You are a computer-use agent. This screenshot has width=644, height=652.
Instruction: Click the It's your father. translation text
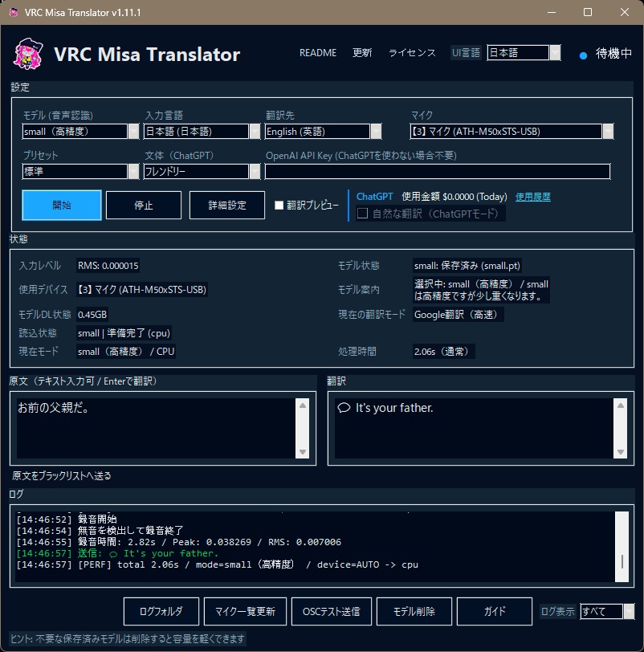(x=394, y=408)
